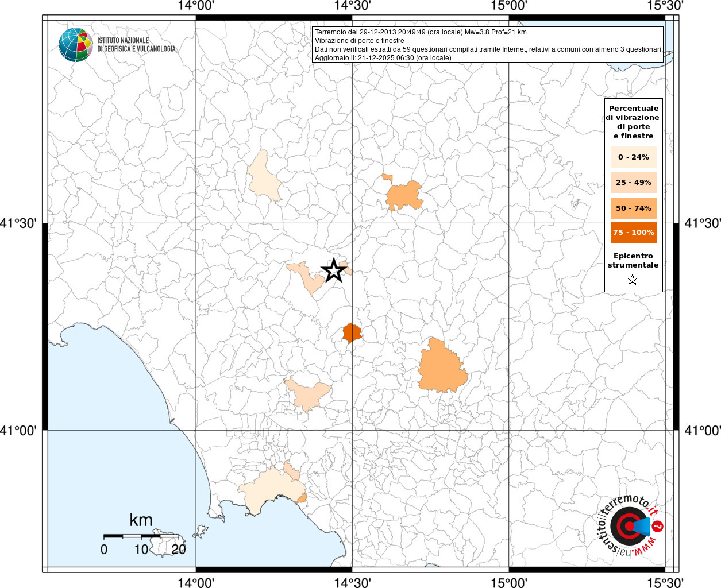The height and width of the screenshot is (588, 721).
Task: Click the 'Terremoto del 29-12-2013' title line
Action: coord(421,32)
